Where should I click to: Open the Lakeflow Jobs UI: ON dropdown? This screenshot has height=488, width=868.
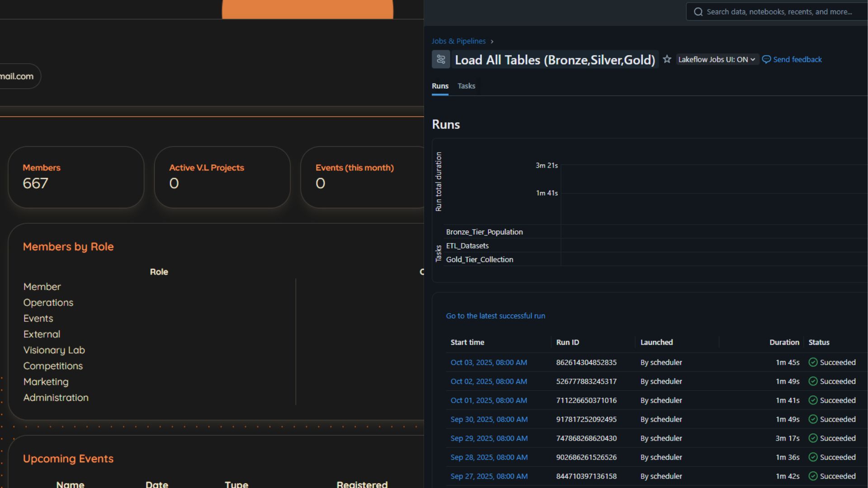tap(717, 60)
